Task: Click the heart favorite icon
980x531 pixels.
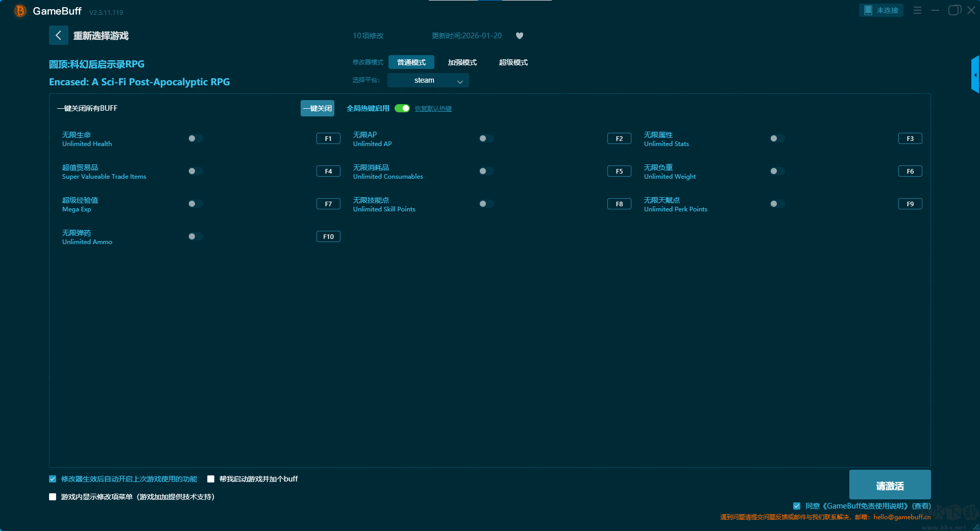Action: [x=520, y=36]
